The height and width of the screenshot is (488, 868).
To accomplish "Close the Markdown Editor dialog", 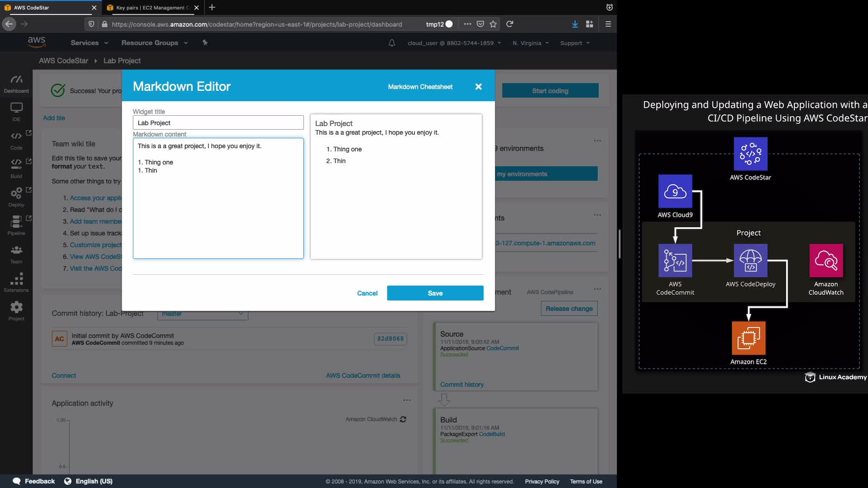I will point(478,87).
